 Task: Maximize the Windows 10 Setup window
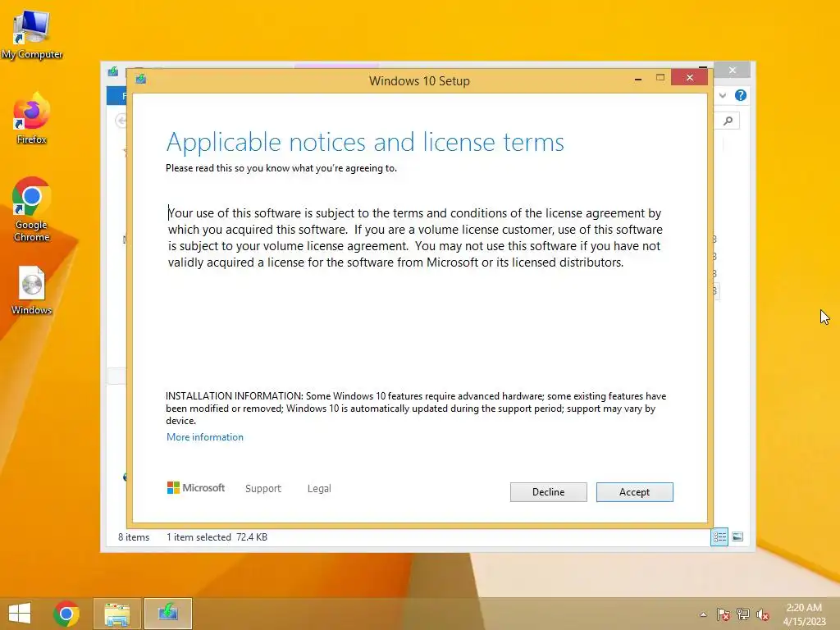pos(660,78)
